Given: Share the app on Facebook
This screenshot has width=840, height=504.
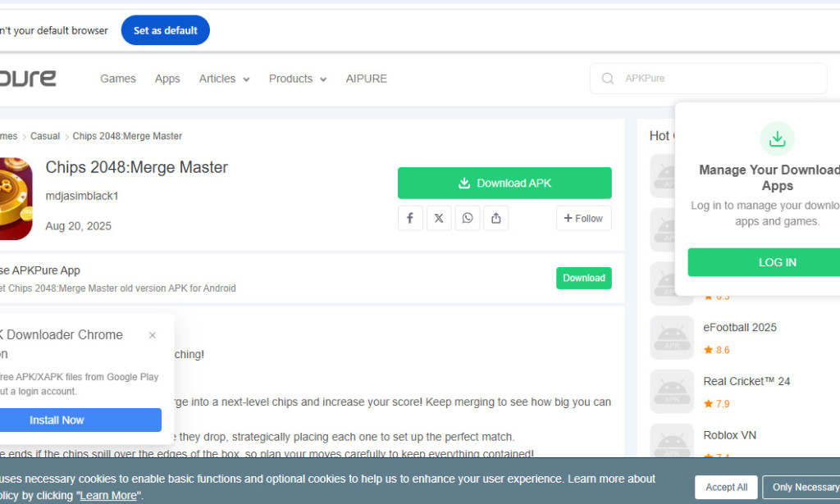Looking at the screenshot, I should click(410, 218).
